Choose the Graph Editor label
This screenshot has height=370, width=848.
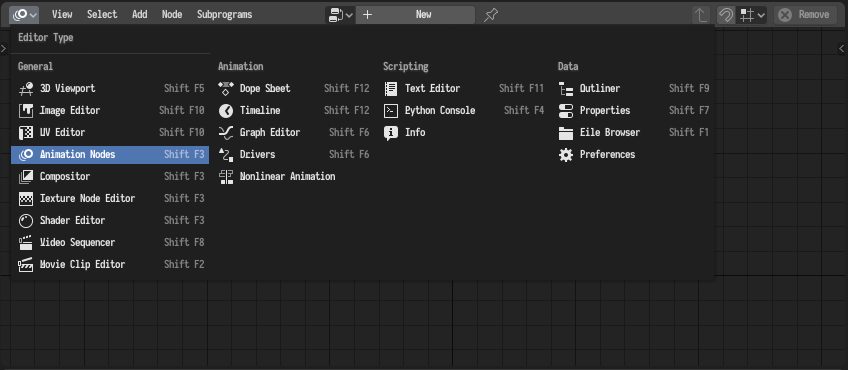pyautogui.click(x=270, y=133)
